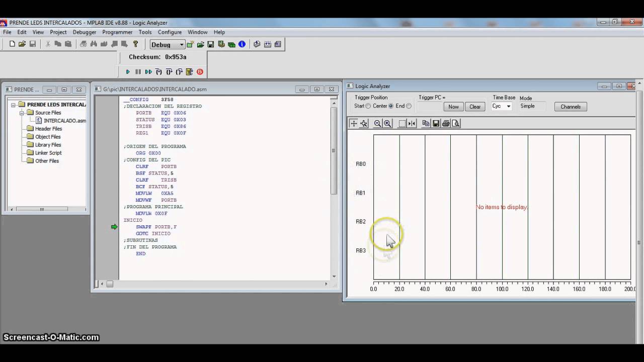Open the Time Base Cyc dropdown

tap(509, 106)
